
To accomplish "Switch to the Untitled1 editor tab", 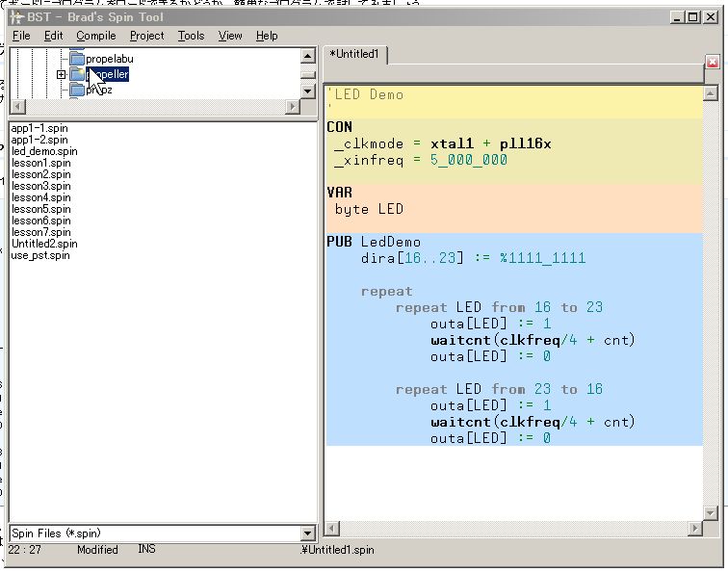I will (x=354, y=54).
